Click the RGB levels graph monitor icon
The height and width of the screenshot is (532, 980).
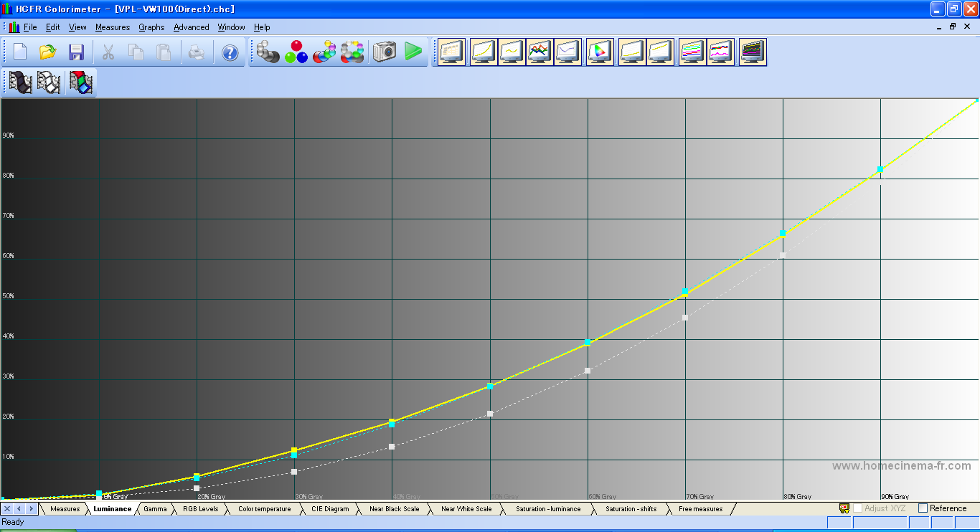click(x=540, y=52)
